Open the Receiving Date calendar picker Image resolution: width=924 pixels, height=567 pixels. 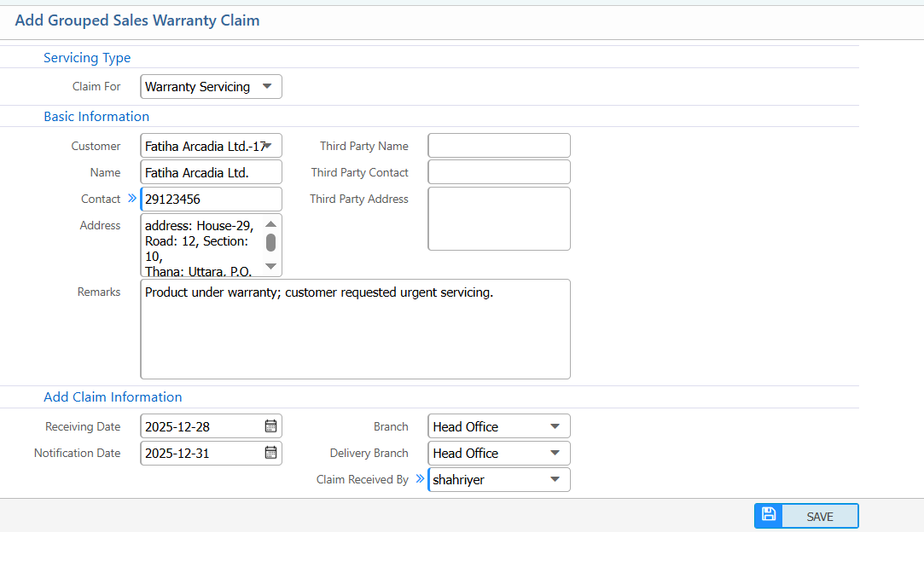coord(270,426)
